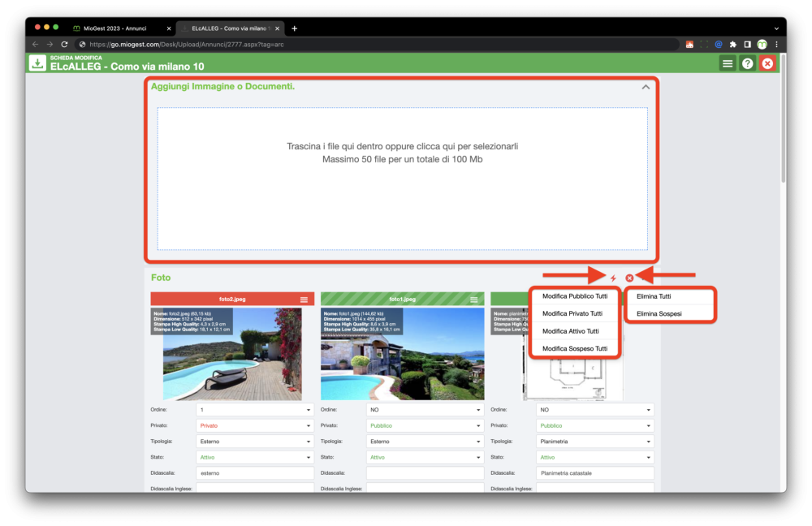Screen dimensions: 812x526
Task: Open the browser profile avatar
Action: tap(762, 45)
